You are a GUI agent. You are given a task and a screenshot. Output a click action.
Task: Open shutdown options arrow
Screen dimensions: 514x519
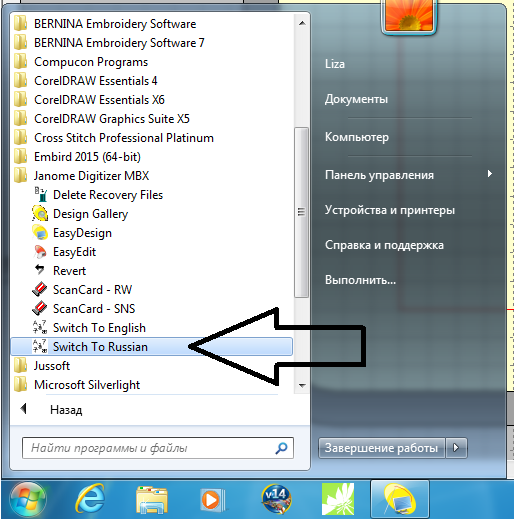456,448
